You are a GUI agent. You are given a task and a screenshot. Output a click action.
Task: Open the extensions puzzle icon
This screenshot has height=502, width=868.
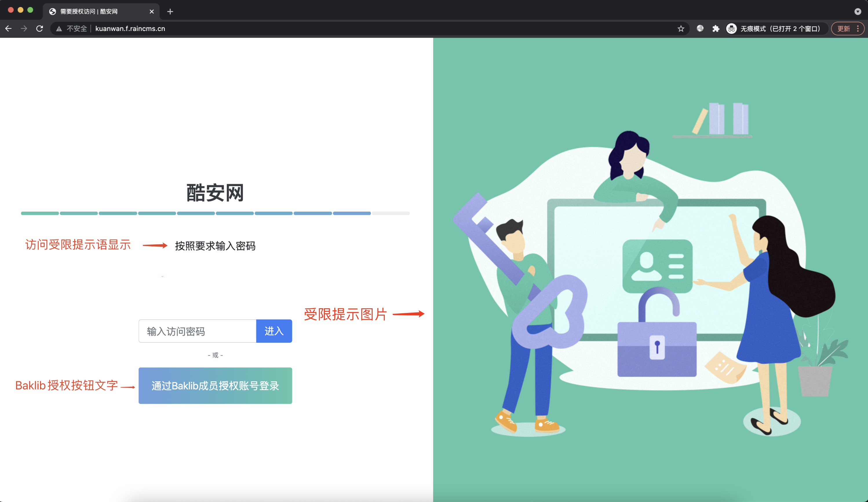(716, 29)
